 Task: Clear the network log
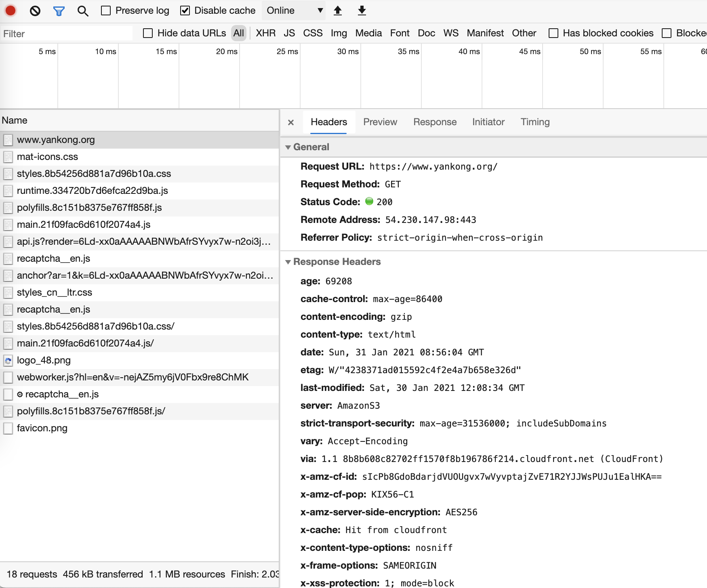point(35,10)
